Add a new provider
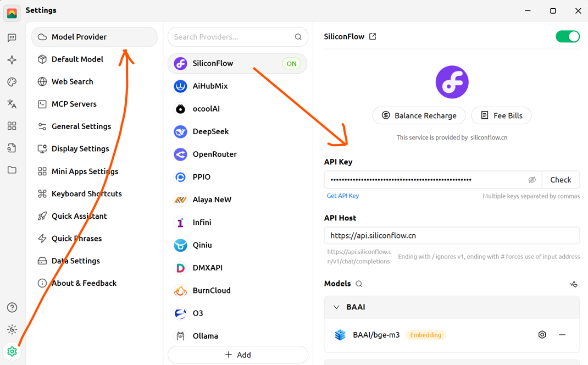The height and width of the screenshot is (365, 588). [238, 355]
